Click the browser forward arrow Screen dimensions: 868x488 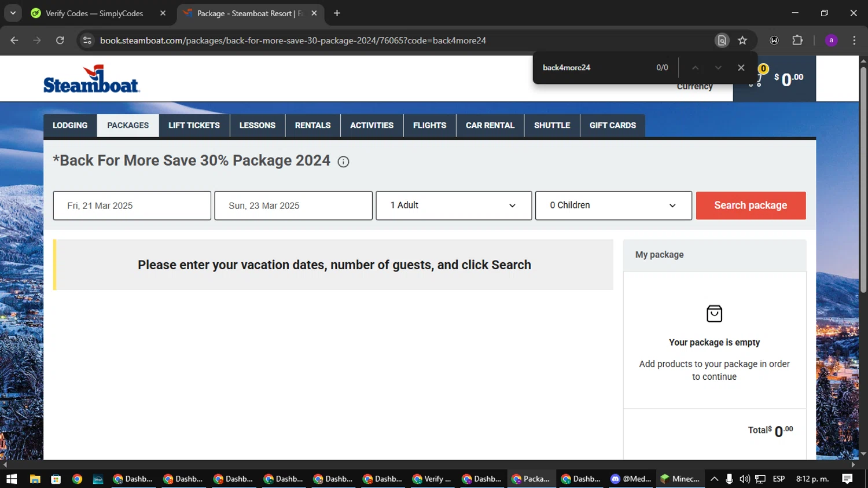click(37, 41)
